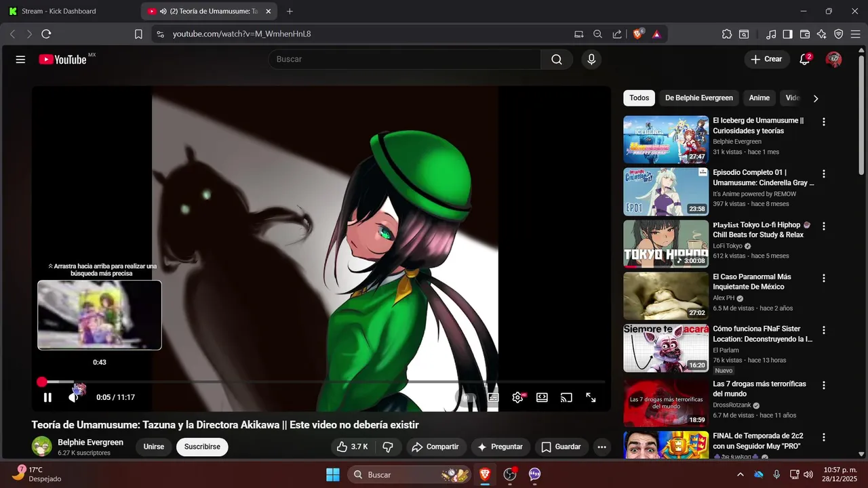The image size is (868, 488).
Task: Toggle subtitles in the player
Action: coord(493,398)
